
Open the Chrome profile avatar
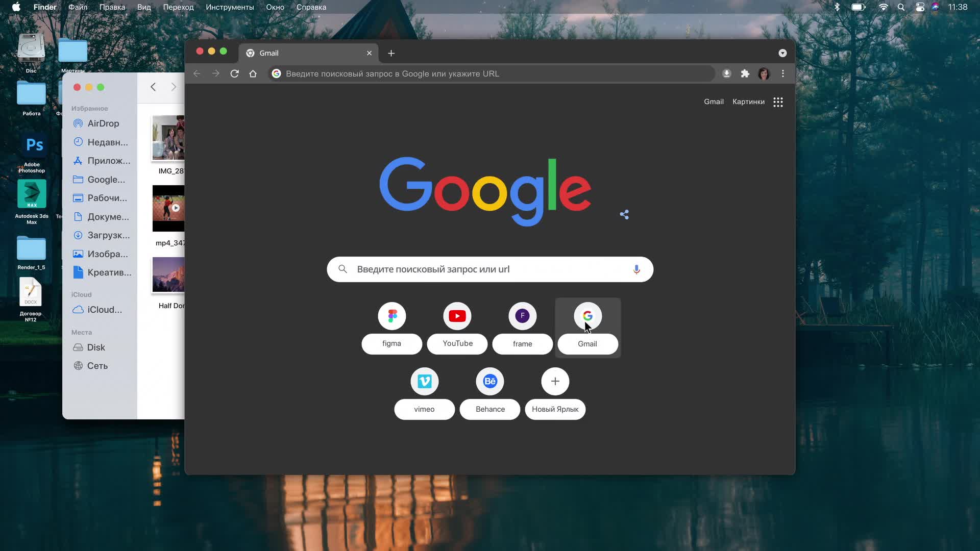(x=764, y=73)
